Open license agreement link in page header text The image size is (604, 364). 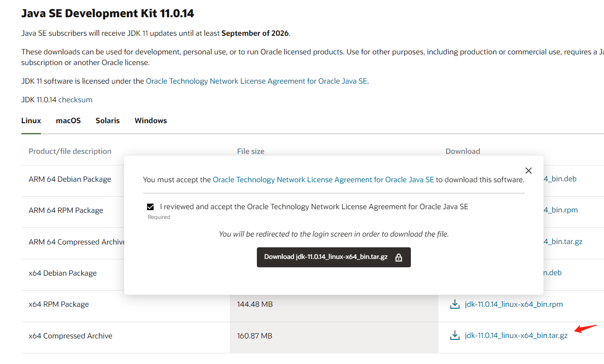[256, 81]
